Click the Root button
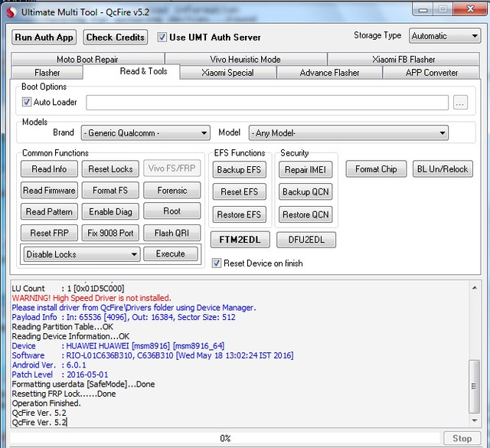The height and width of the screenshot is (448, 490). (x=171, y=211)
